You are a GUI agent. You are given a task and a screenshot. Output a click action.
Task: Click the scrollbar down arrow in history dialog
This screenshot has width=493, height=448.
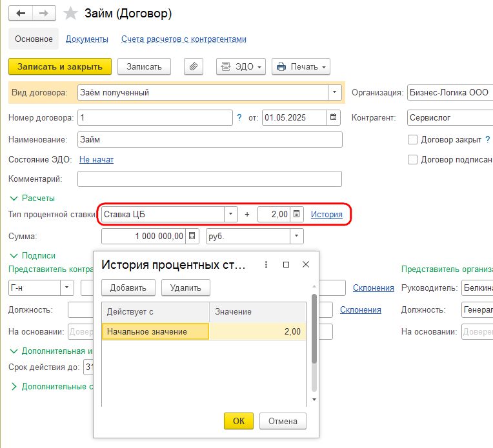click(x=314, y=399)
